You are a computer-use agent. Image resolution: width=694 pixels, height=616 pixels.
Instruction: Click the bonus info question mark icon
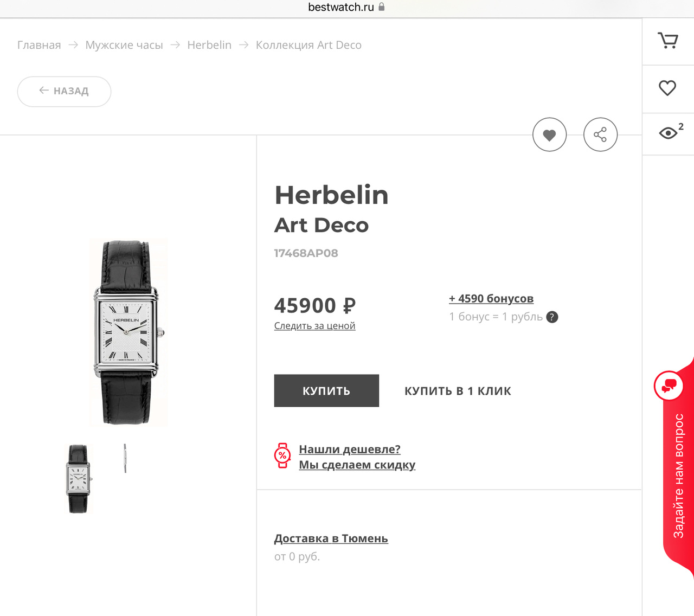tap(552, 317)
